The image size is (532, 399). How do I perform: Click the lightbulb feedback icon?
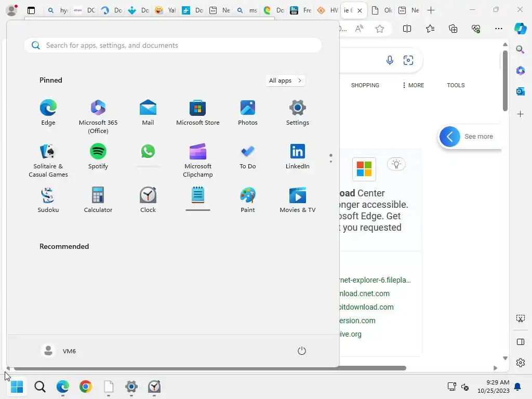pyautogui.click(x=396, y=164)
